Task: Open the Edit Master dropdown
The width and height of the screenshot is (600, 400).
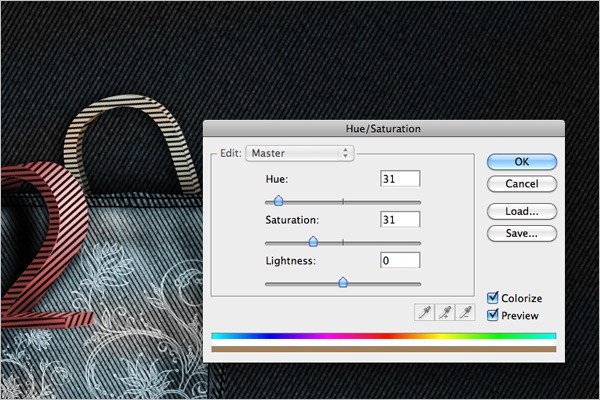Action: [x=300, y=153]
